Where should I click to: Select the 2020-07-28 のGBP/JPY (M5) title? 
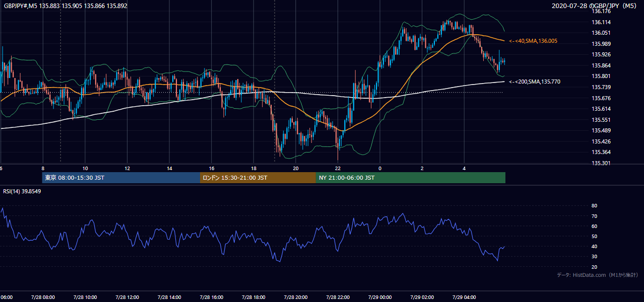[595, 6]
